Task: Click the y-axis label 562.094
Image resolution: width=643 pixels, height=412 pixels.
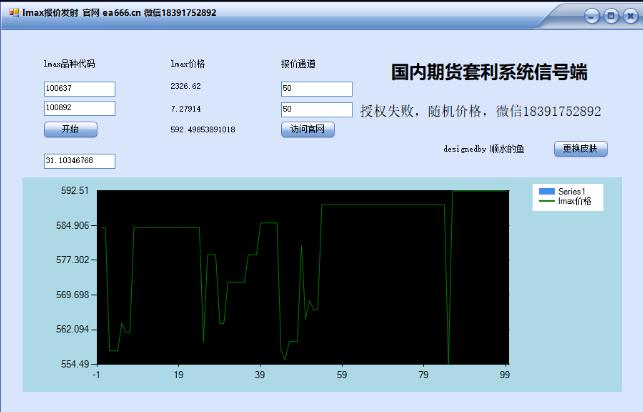Action: tap(73, 330)
